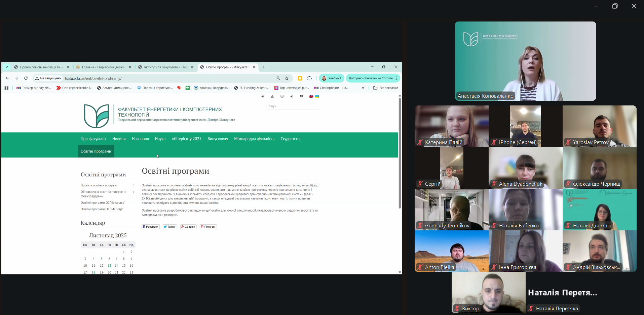Click the browser back arrow
The width and height of the screenshot is (644, 315).
coord(7,78)
